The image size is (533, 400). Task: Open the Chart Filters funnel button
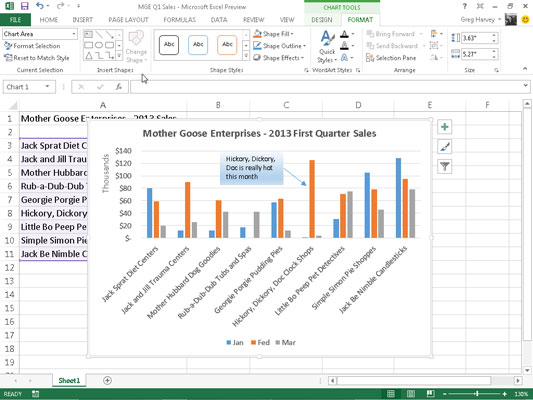(444, 167)
